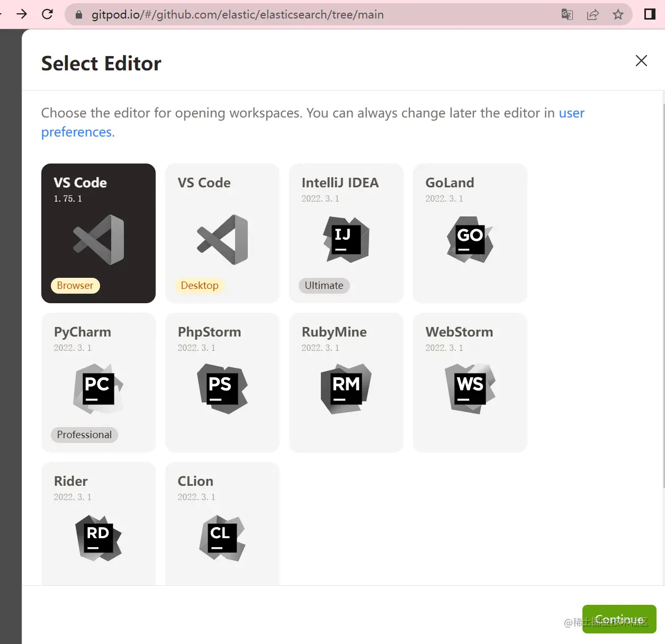Click the Professional tag on PyCharm
This screenshot has height=644, width=665.
coord(84,435)
